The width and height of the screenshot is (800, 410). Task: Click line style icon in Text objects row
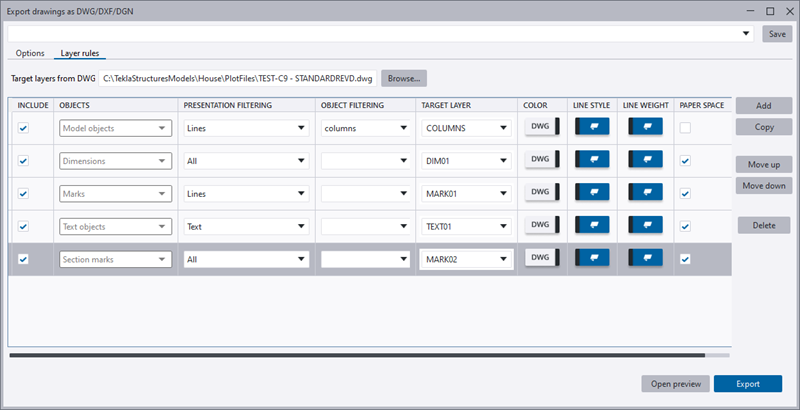click(592, 226)
